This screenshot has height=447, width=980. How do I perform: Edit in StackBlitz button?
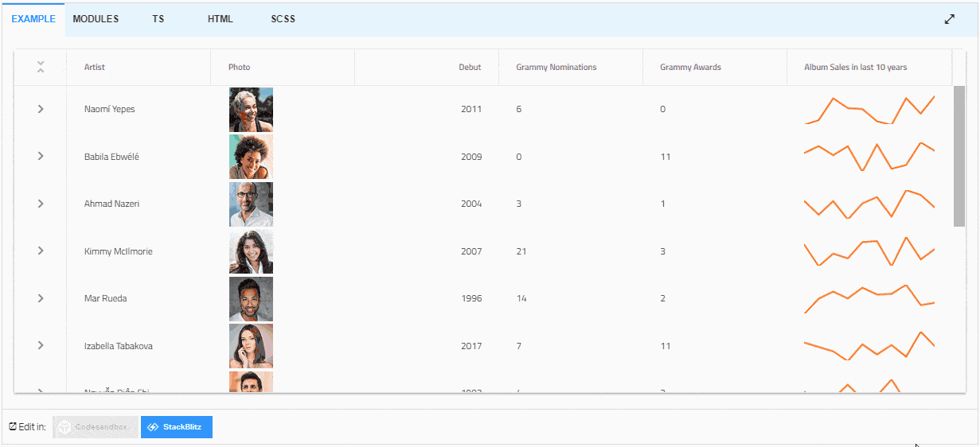[177, 427]
